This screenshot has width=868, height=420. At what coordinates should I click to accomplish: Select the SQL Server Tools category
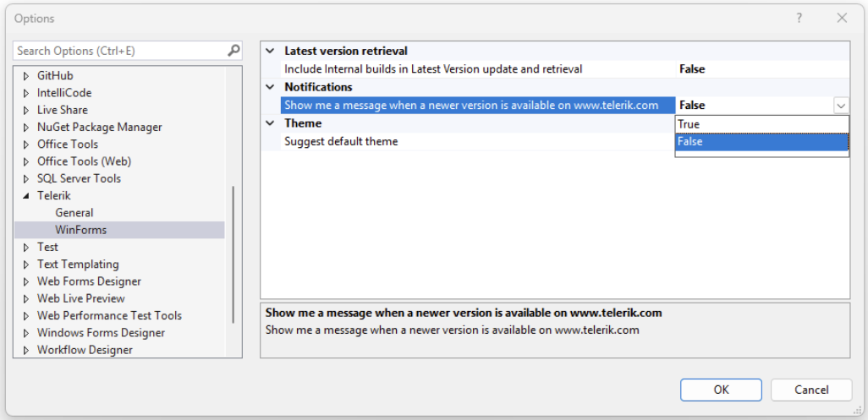[79, 178]
